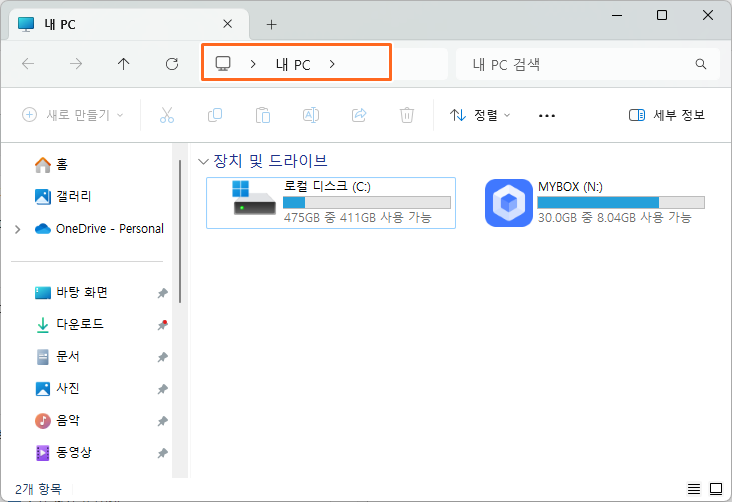Click chevron after 내 PC in address bar
This screenshot has height=502, width=732.
click(x=332, y=64)
